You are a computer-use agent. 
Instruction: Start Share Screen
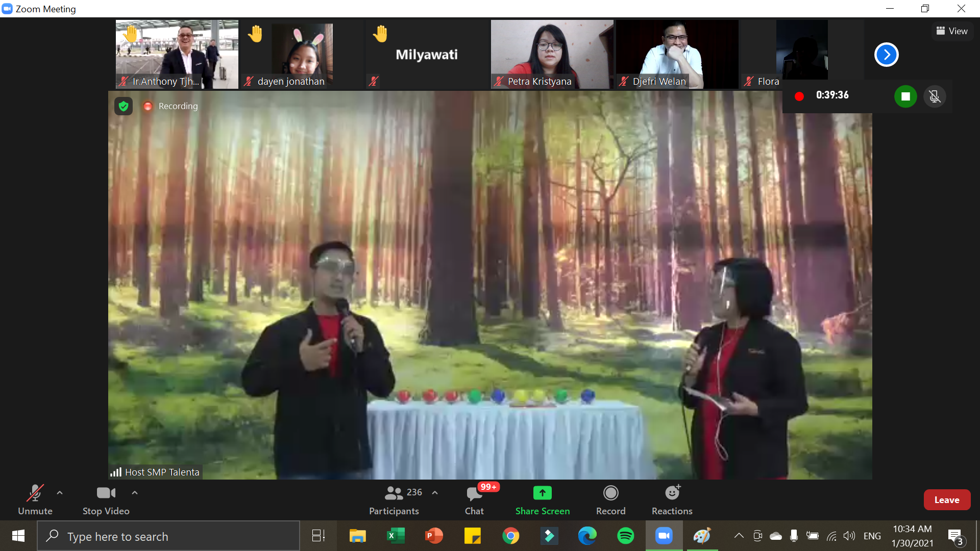pyautogui.click(x=542, y=500)
